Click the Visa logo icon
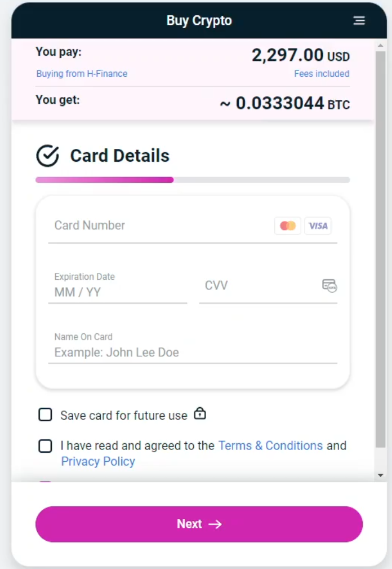 318,226
